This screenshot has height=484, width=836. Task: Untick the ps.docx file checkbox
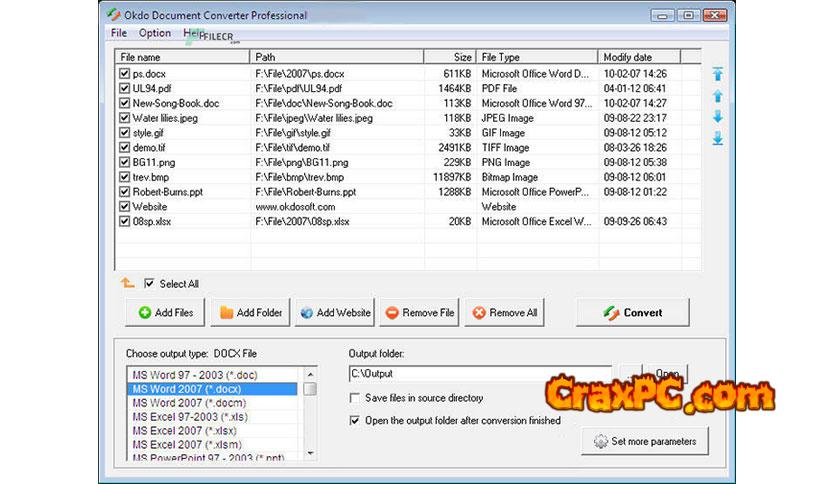click(x=124, y=73)
